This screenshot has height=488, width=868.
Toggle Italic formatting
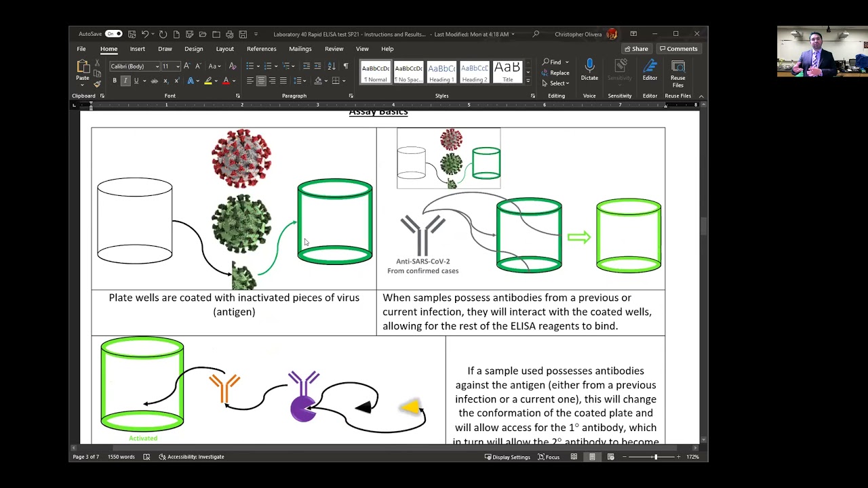[x=125, y=81]
